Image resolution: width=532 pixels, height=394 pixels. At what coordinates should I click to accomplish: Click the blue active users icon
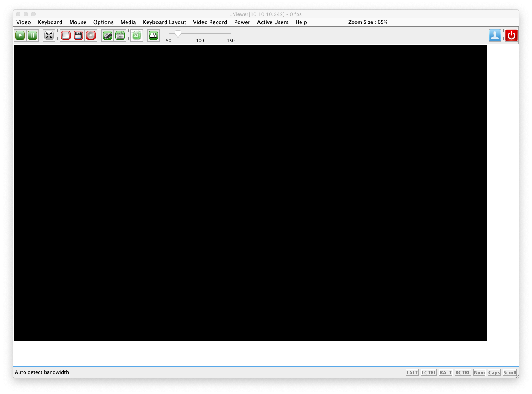click(495, 35)
